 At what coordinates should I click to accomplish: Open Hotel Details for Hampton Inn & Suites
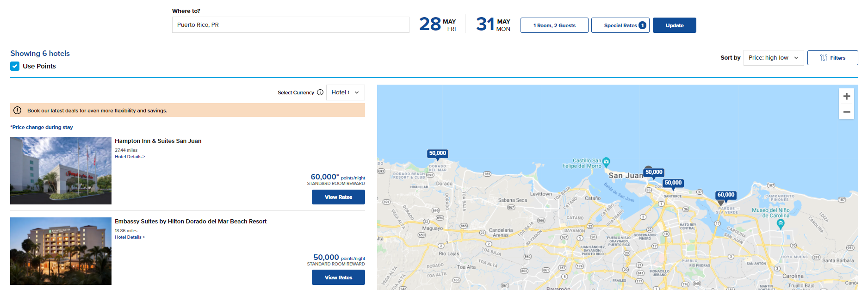pyautogui.click(x=130, y=157)
